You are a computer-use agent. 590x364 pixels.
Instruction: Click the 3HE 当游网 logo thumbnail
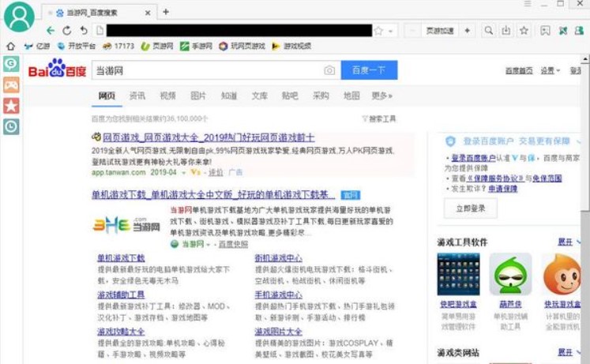point(126,225)
